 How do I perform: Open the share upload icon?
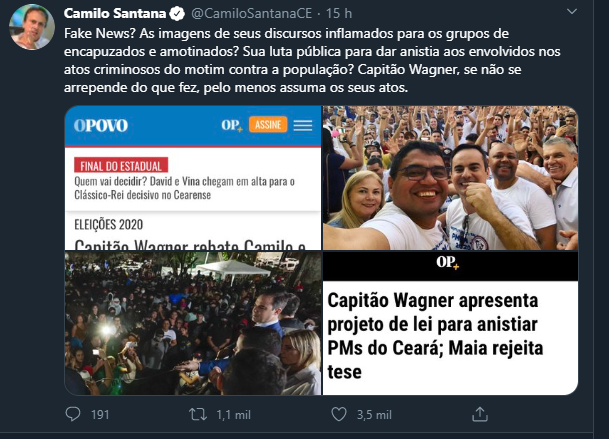pos(480,414)
